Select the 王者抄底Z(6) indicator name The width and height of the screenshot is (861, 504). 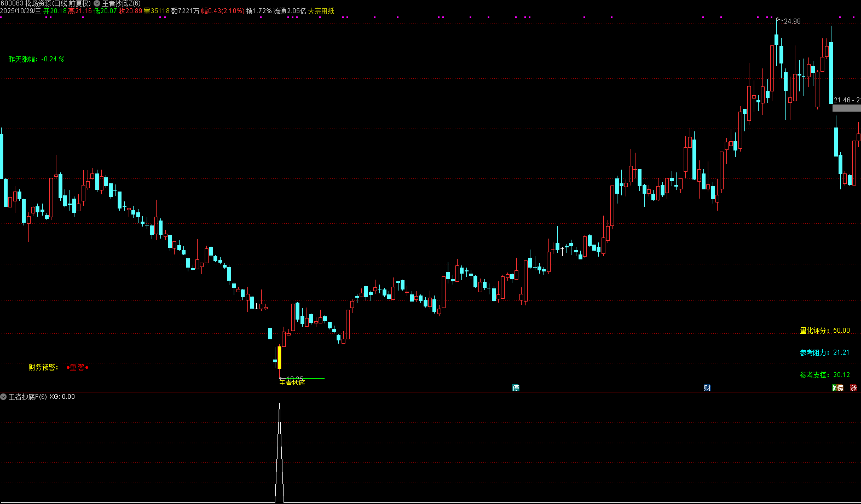click(121, 3)
